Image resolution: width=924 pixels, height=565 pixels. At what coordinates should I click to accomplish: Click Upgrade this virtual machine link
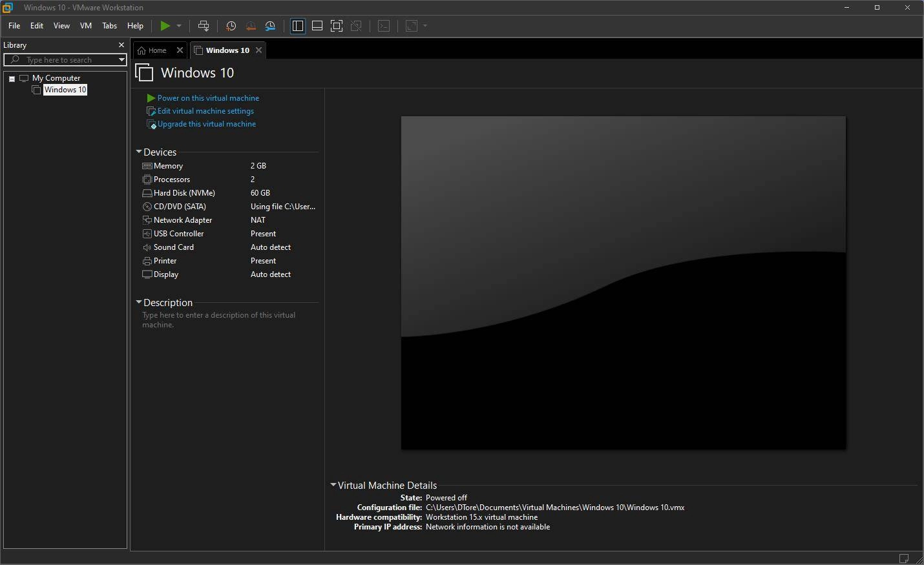pyautogui.click(x=207, y=124)
